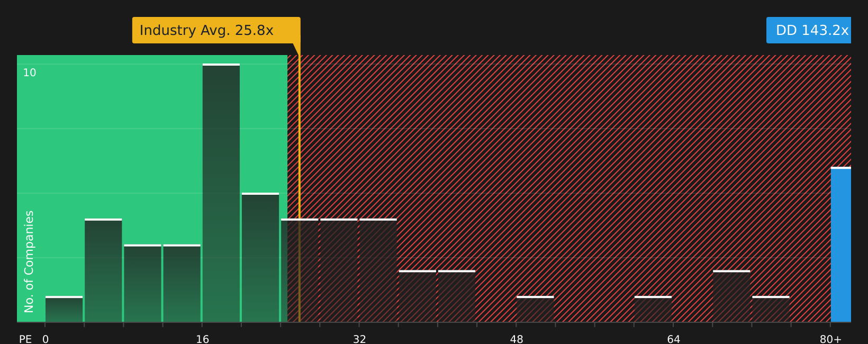Select the histogram bar for PE 36 to 40
Viewport: 868px width, 344px height.
click(x=418, y=296)
